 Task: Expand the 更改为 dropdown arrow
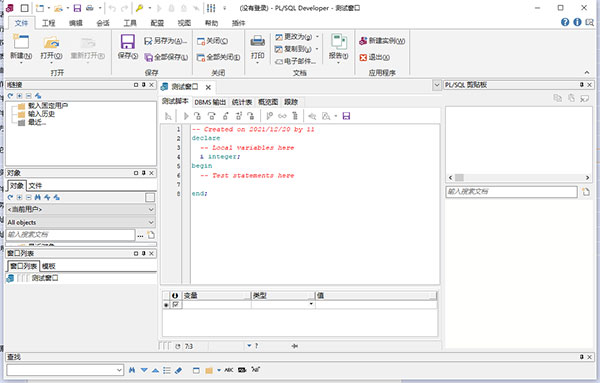pos(317,37)
